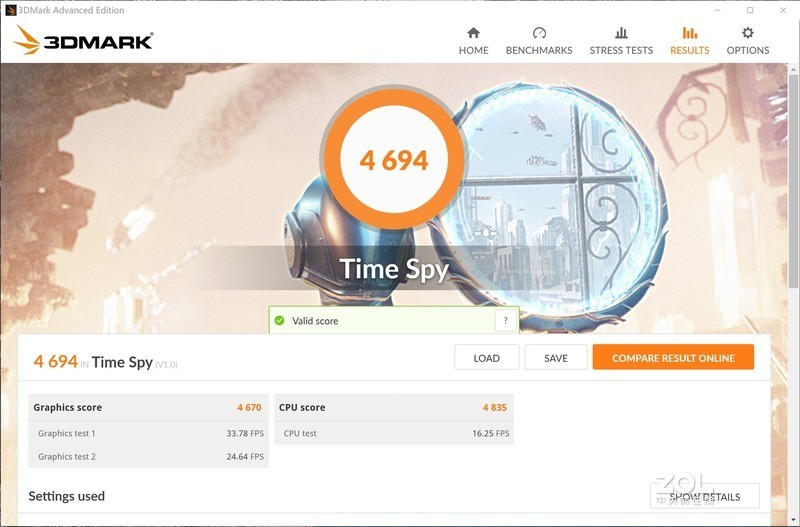This screenshot has width=800, height=527.
Task: Switch to the HOME tab label
Action: [473, 50]
